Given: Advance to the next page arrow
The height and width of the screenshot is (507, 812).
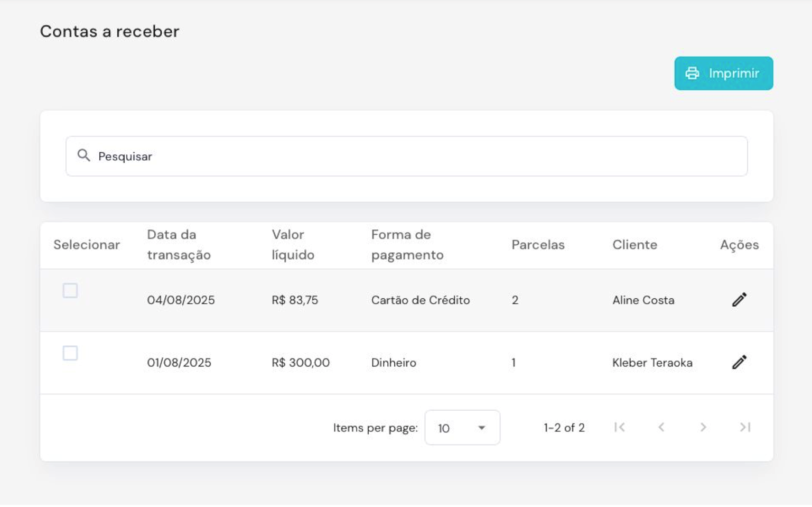Looking at the screenshot, I should point(703,427).
